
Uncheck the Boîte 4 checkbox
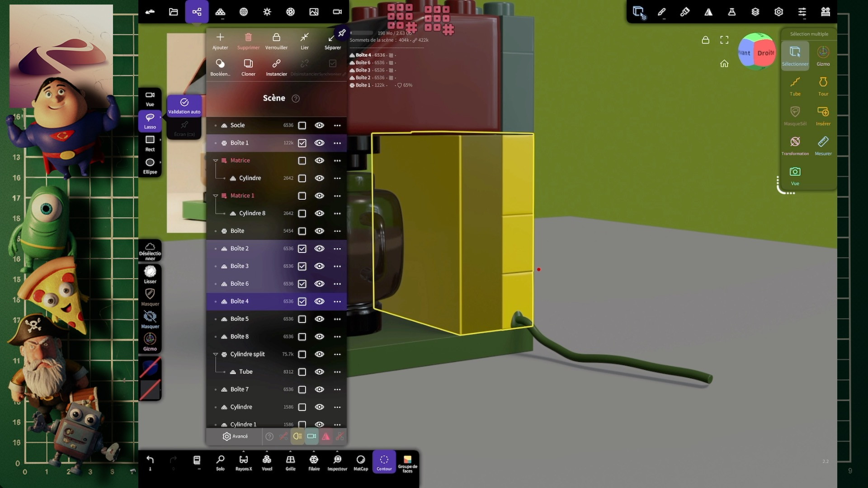coord(302,301)
